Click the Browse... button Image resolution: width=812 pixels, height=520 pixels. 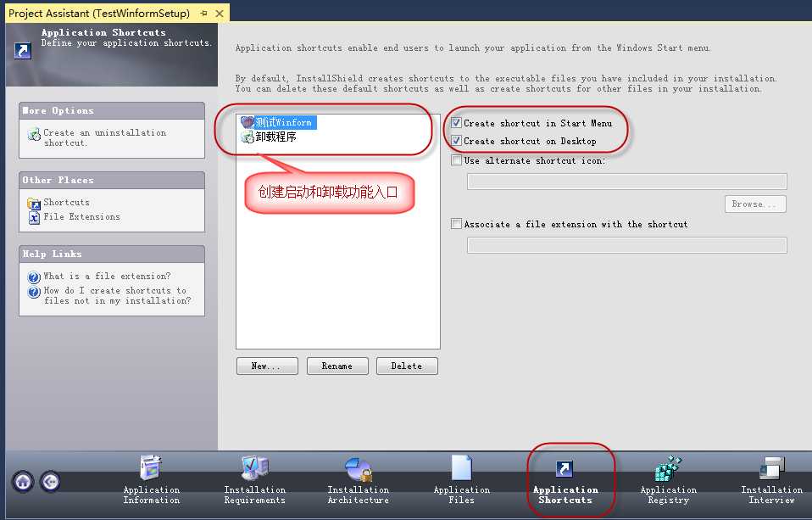click(755, 204)
